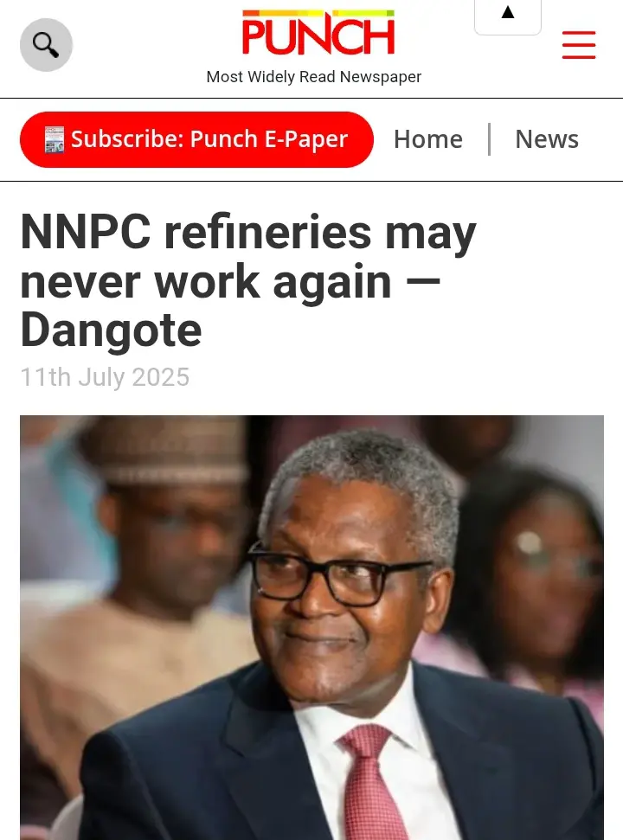Open the article photo of the man in glasses
Viewport: 623px width, 840px height.
pyautogui.click(x=311, y=627)
